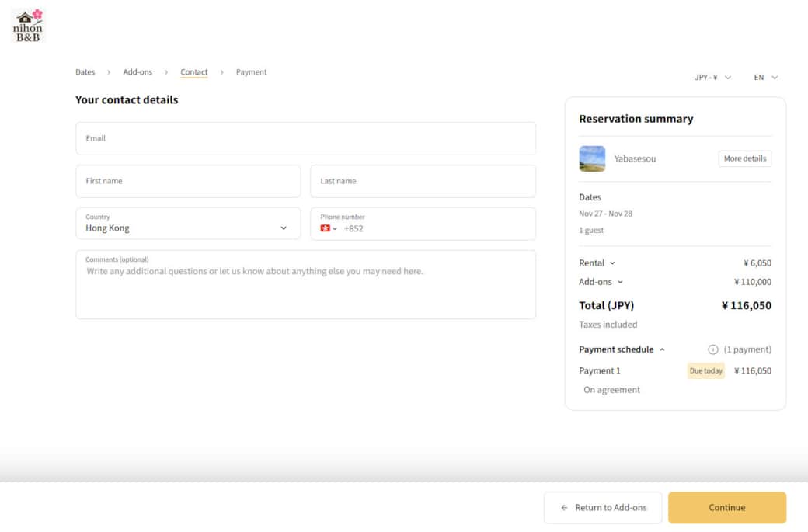Click the More details button
The height and width of the screenshot is (532, 808).
click(x=744, y=158)
